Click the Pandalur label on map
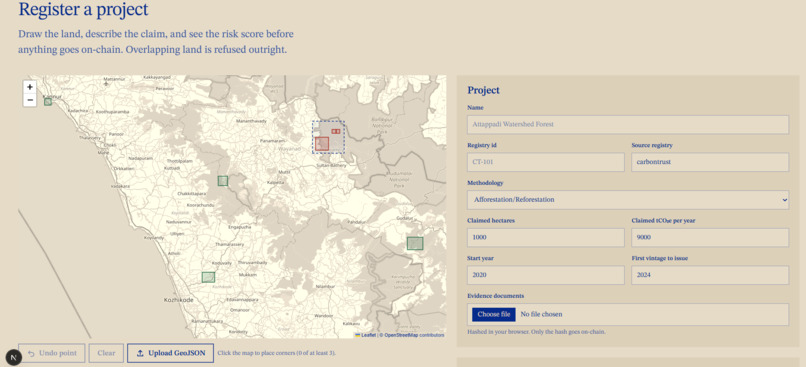 click(x=357, y=222)
